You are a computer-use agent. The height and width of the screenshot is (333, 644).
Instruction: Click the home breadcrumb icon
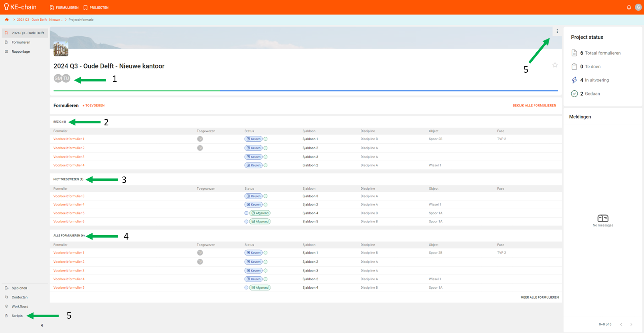click(x=7, y=20)
